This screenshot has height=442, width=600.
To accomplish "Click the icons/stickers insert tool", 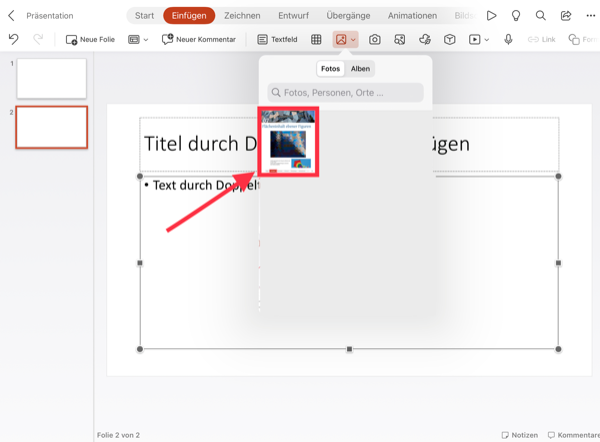I will [425, 39].
